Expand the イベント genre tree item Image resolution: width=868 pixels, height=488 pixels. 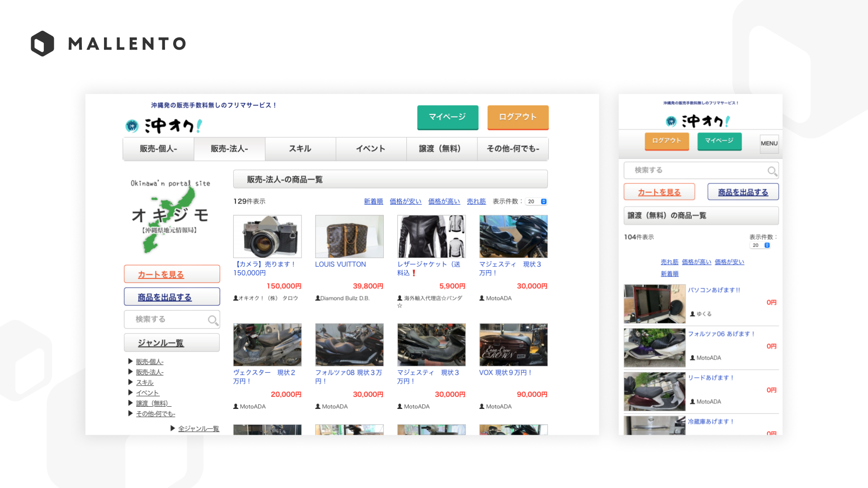pyautogui.click(x=131, y=393)
